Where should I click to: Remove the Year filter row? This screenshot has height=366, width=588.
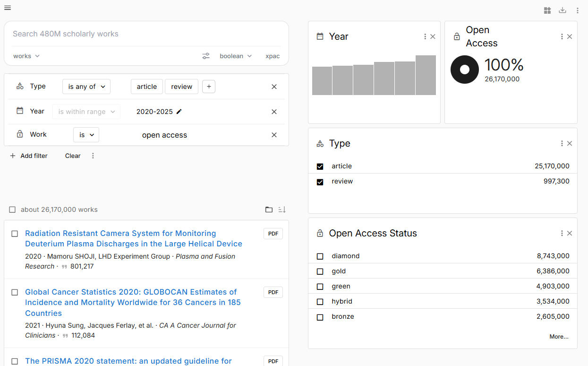pyautogui.click(x=274, y=112)
